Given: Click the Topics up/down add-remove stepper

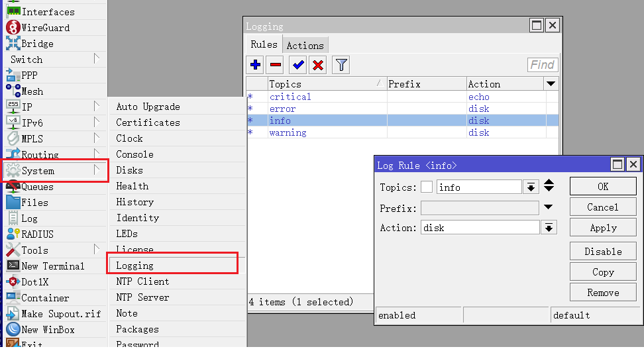Looking at the screenshot, I should tap(549, 186).
